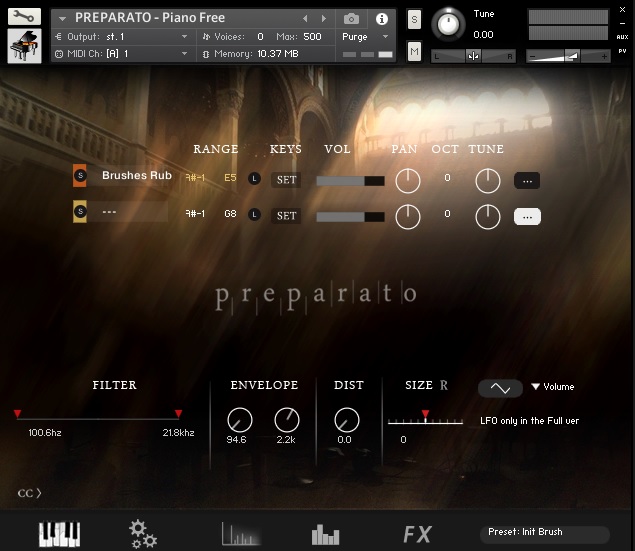Screen dimensions: 635x551
Task: Adjust the header pan L-R slider
Action: (x=473, y=56)
